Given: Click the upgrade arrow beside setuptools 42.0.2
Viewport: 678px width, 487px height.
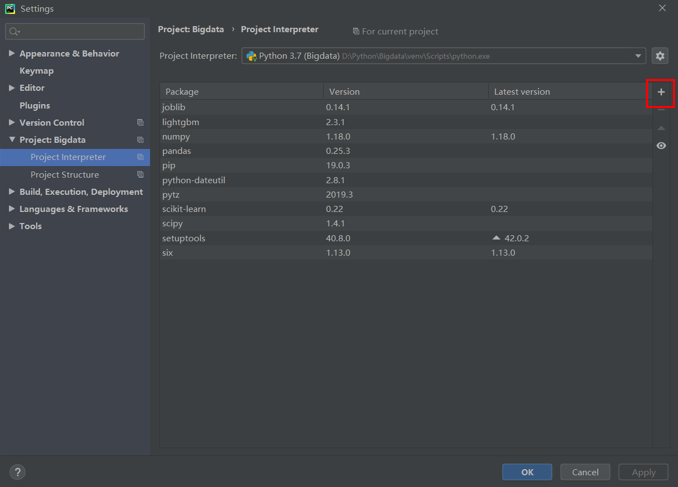Looking at the screenshot, I should tap(496, 238).
